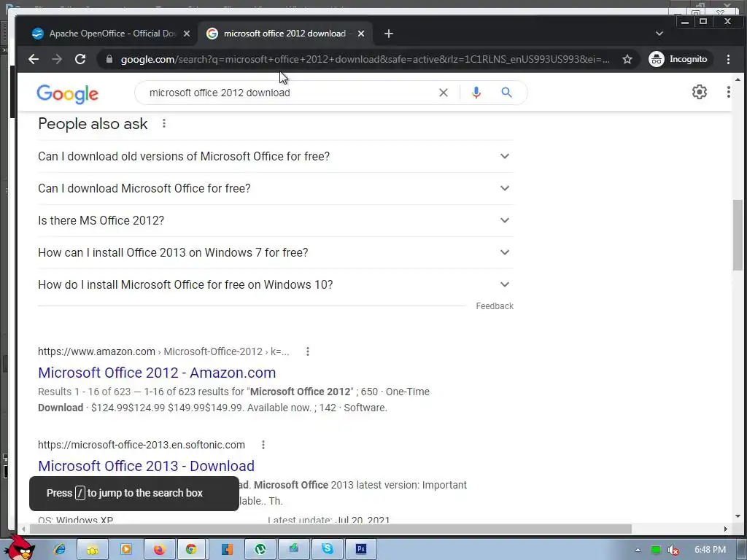Viewport: 747px width, 560px height.
Task: Click the horizontal scrollbar thumb
Action: pyautogui.click(x=330, y=529)
